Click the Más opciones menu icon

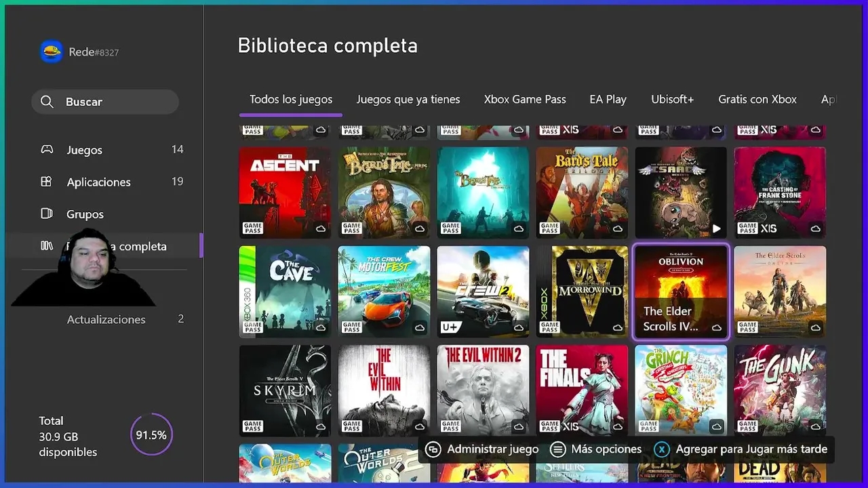click(557, 449)
